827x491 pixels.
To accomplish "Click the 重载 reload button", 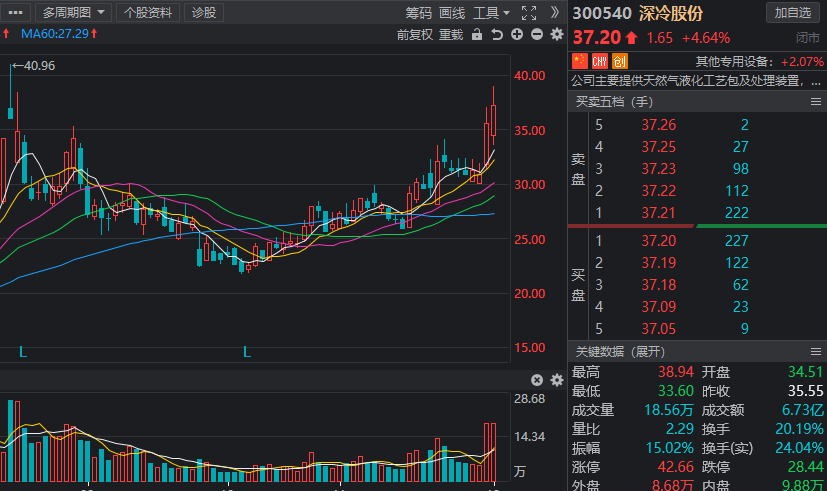I will click(x=451, y=35).
